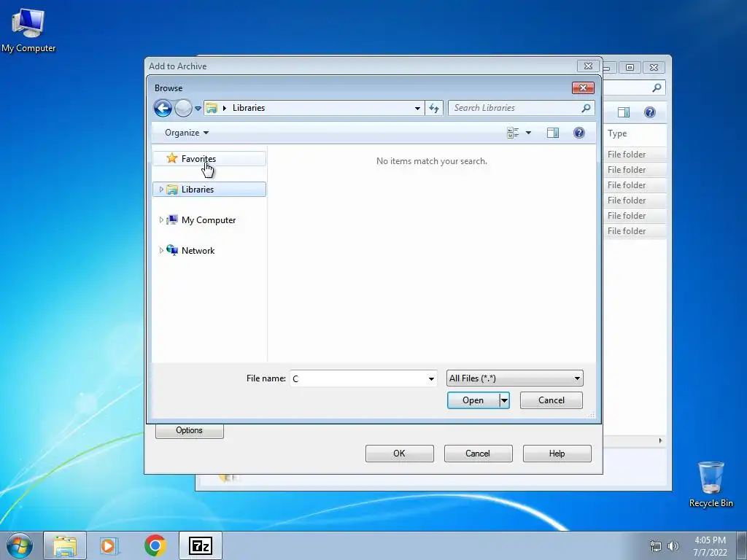Click the My Computer icon in navigation pane

pos(172,219)
